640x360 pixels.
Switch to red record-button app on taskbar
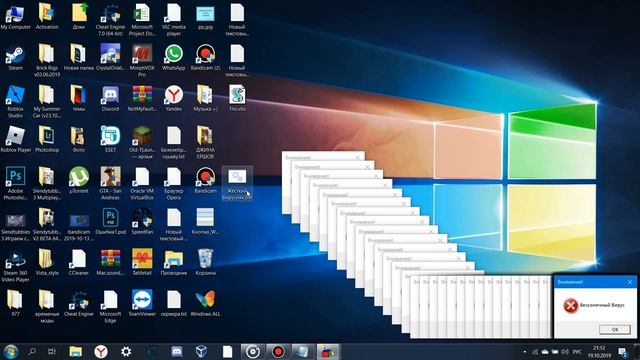tap(278, 351)
